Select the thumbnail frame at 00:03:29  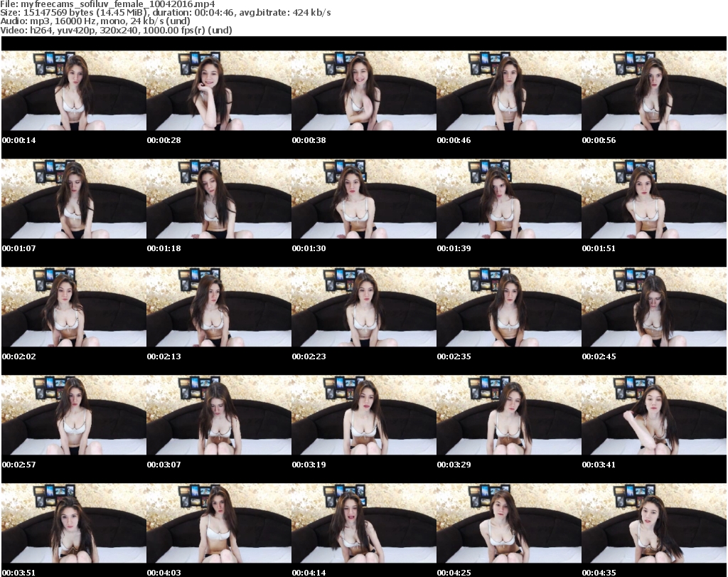coord(509,415)
